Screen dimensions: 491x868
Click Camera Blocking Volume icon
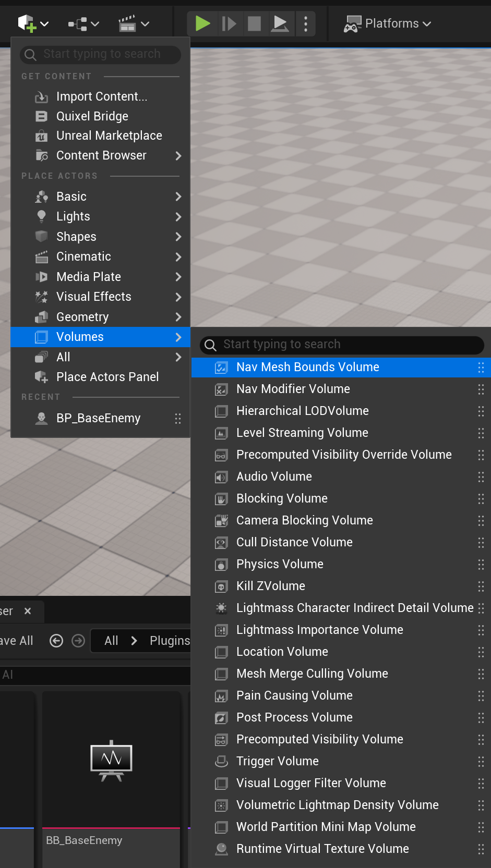pyautogui.click(x=221, y=521)
